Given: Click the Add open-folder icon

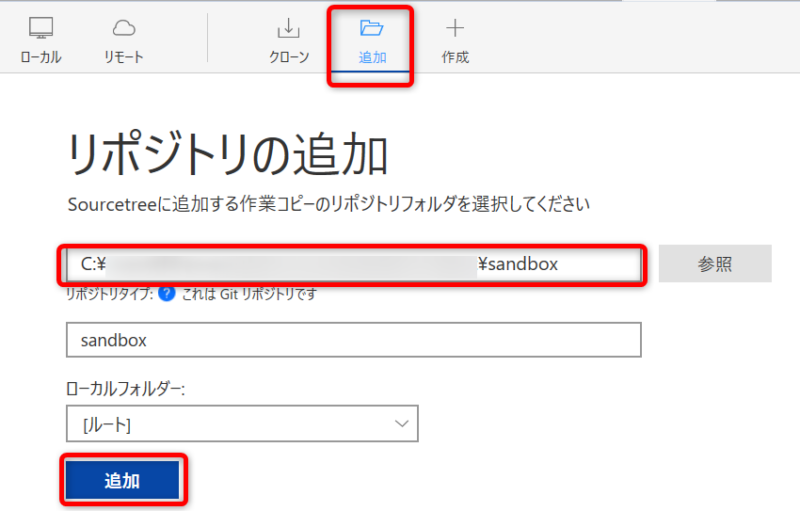Looking at the screenshot, I should point(372,28).
